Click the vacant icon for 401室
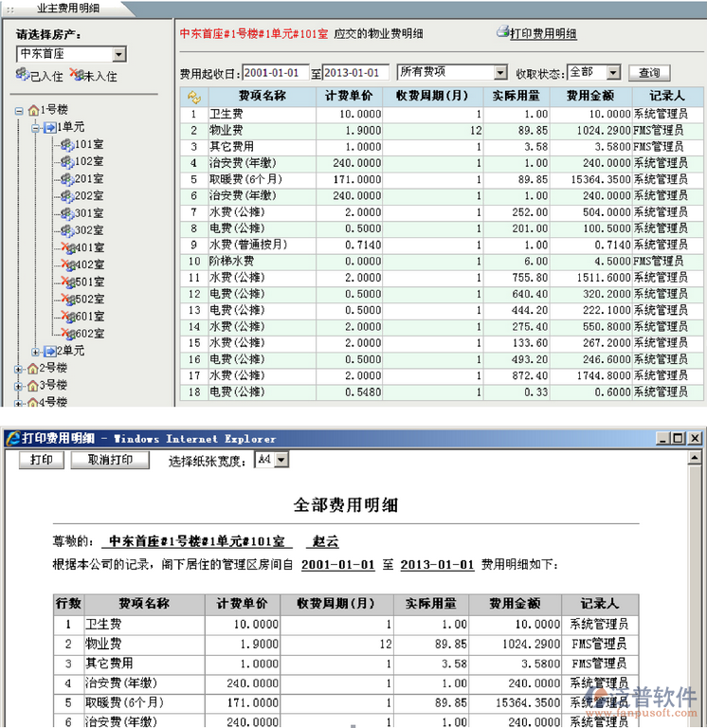 pyautogui.click(x=68, y=248)
